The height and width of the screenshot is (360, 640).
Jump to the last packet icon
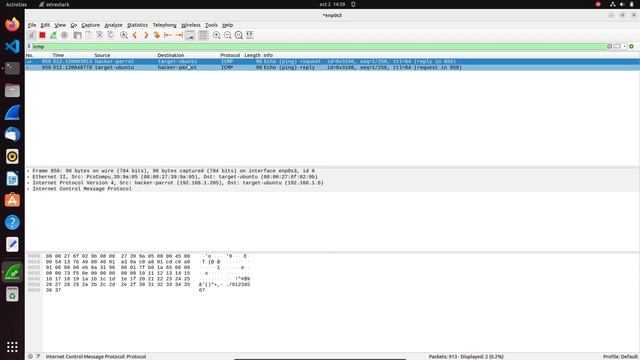point(179,35)
